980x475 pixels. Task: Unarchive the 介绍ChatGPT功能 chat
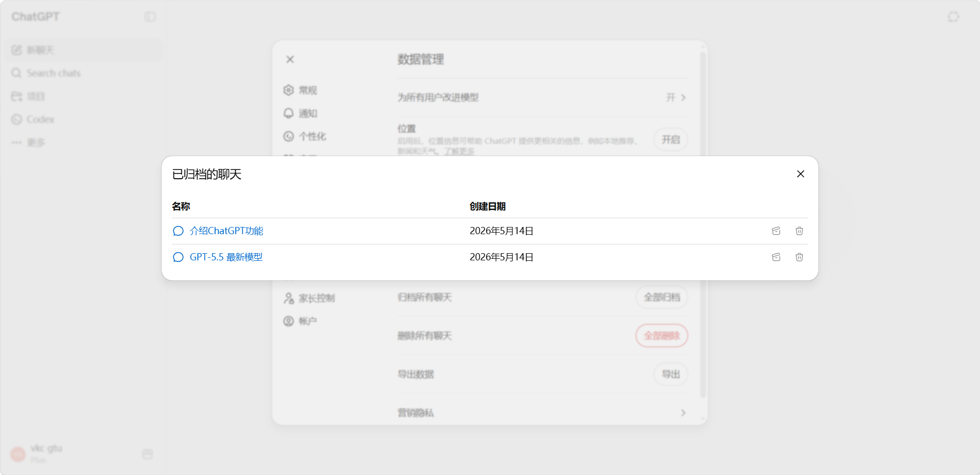tap(776, 231)
